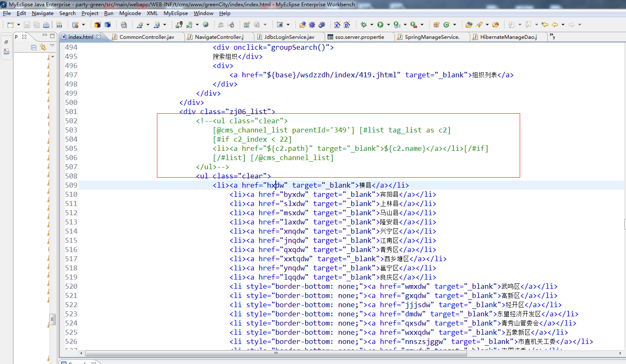The height and width of the screenshot is (364, 626).
Task: Expand the Run configurations dropdown arrow
Action: [388, 25]
